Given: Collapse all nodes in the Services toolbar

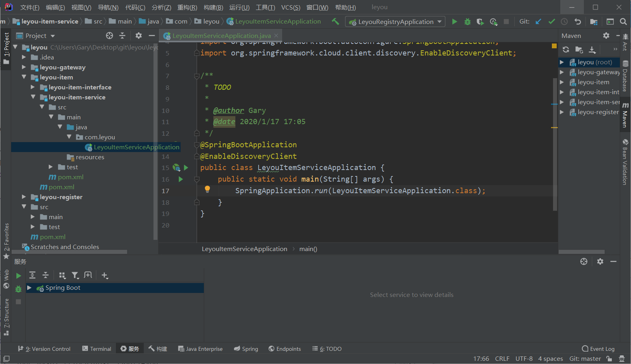Looking at the screenshot, I should (46, 275).
